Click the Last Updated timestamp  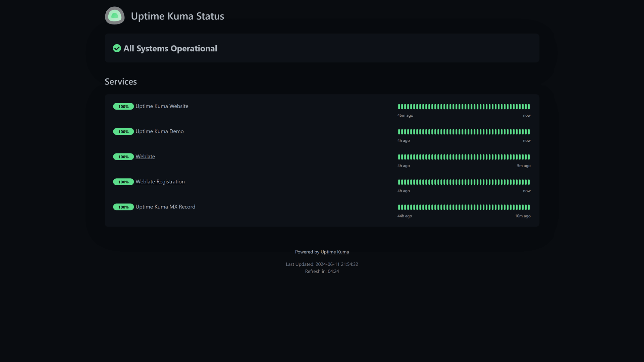point(322,264)
